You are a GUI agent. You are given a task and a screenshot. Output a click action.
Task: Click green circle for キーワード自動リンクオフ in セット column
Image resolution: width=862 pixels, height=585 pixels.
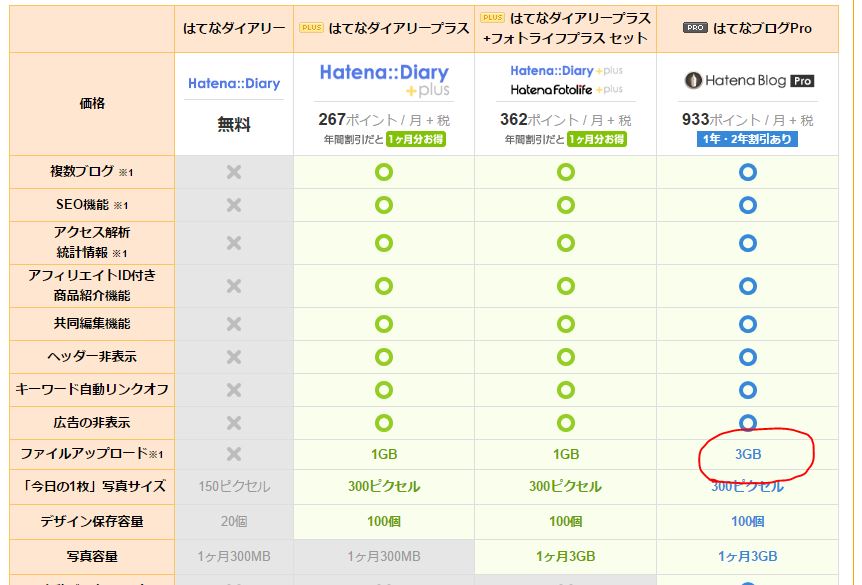pos(566,390)
